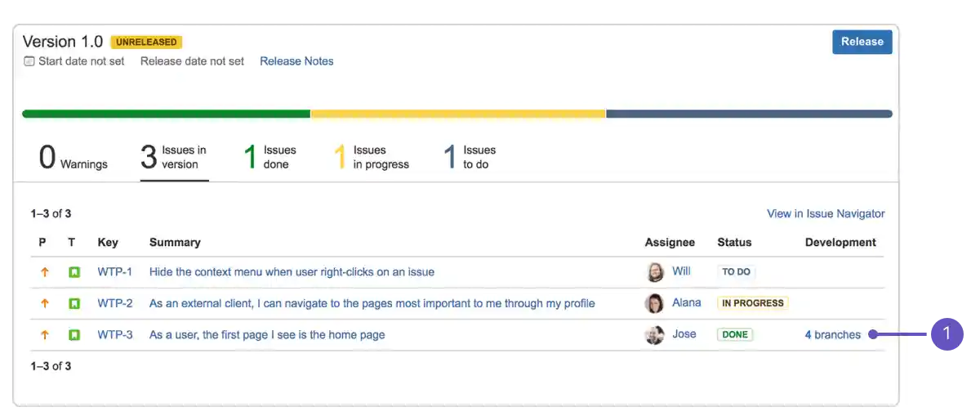The width and height of the screenshot is (980, 416).
Task: Click the Status column header
Action: point(734,242)
